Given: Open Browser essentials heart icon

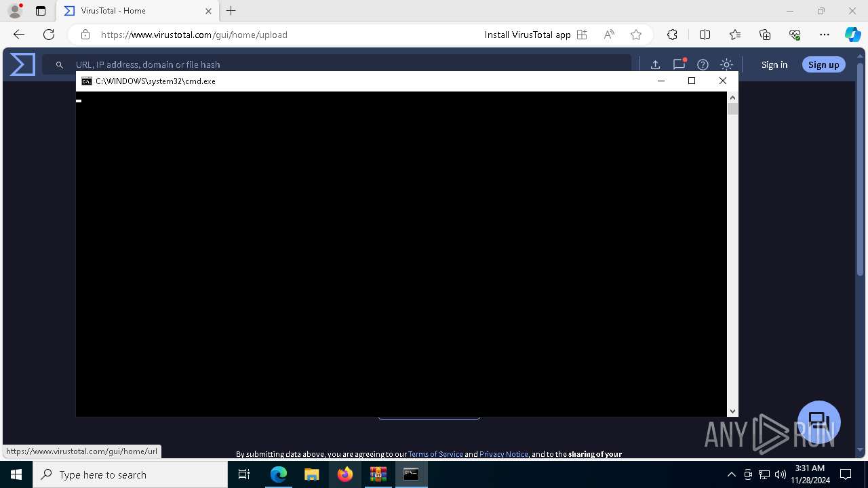Looking at the screenshot, I should click(795, 35).
